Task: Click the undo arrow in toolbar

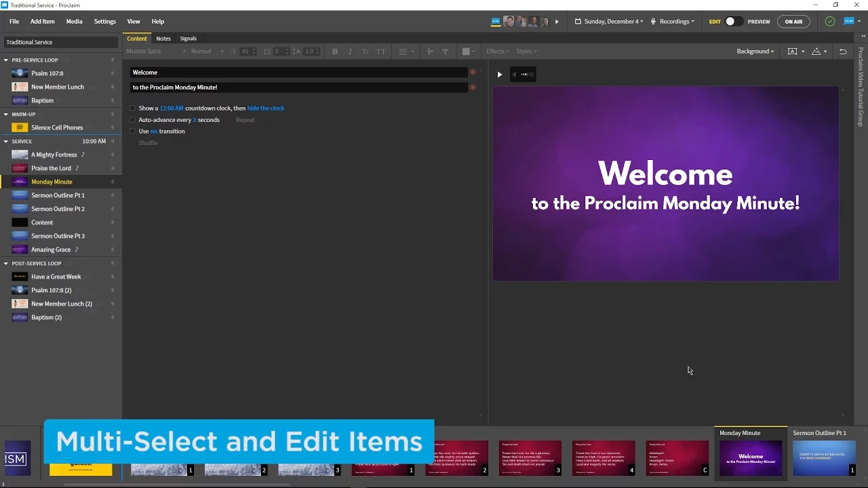Action: (843, 52)
